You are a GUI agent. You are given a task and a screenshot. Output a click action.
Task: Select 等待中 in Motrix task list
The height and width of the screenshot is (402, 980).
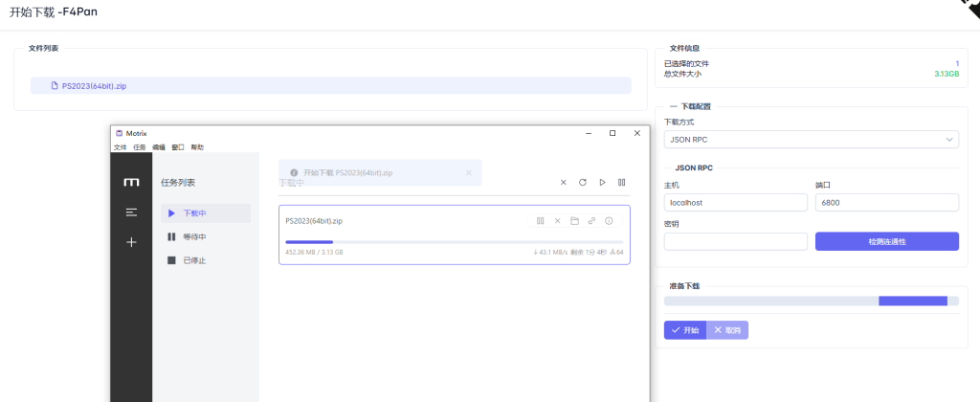[206, 237]
